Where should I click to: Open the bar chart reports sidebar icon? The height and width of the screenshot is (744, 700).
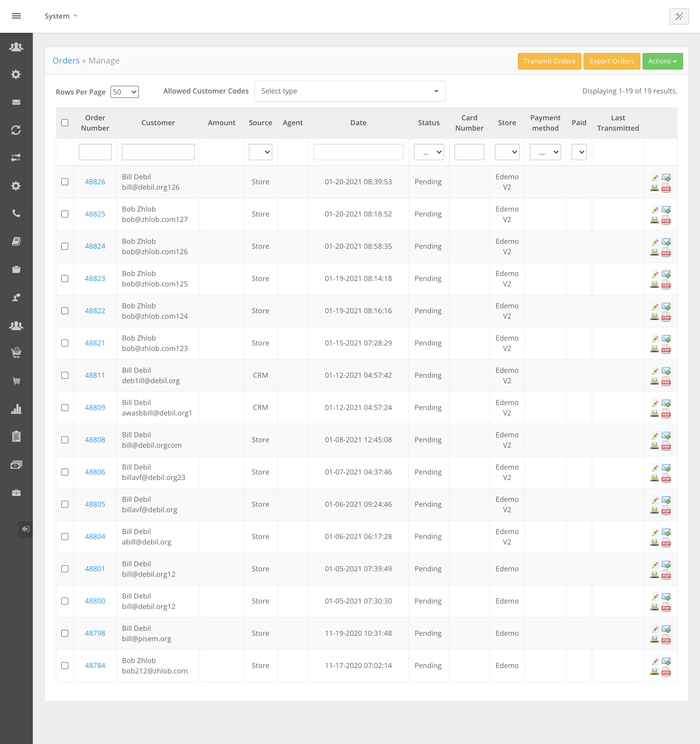pyautogui.click(x=16, y=409)
